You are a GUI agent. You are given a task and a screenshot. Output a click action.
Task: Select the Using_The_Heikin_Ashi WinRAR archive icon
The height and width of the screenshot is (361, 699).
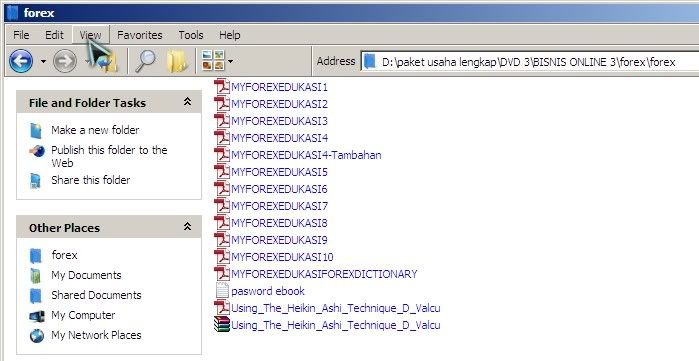[x=222, y=324]
